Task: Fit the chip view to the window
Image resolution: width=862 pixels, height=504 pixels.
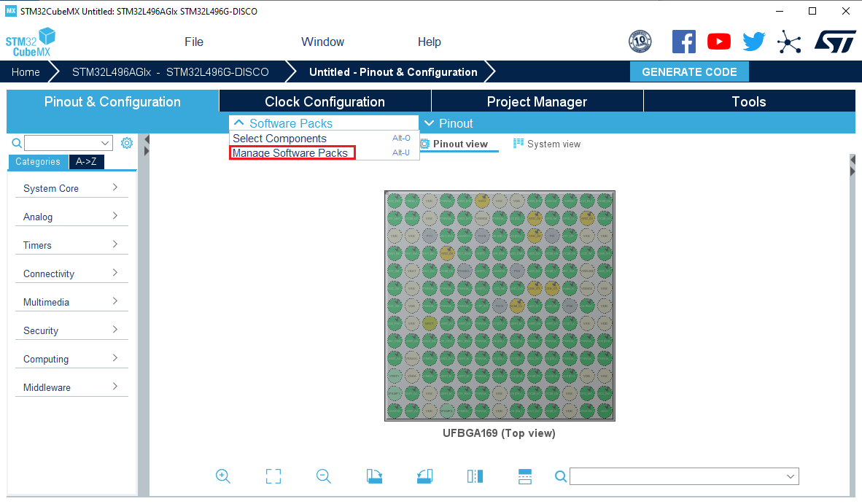Action: pyautogui.click(x=273, y=476)
